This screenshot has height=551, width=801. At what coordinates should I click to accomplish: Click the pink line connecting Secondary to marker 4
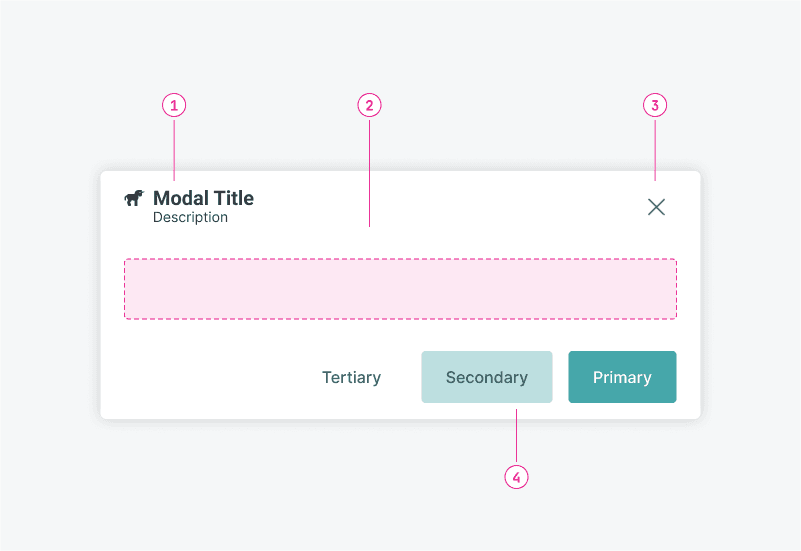click(516, 438)
